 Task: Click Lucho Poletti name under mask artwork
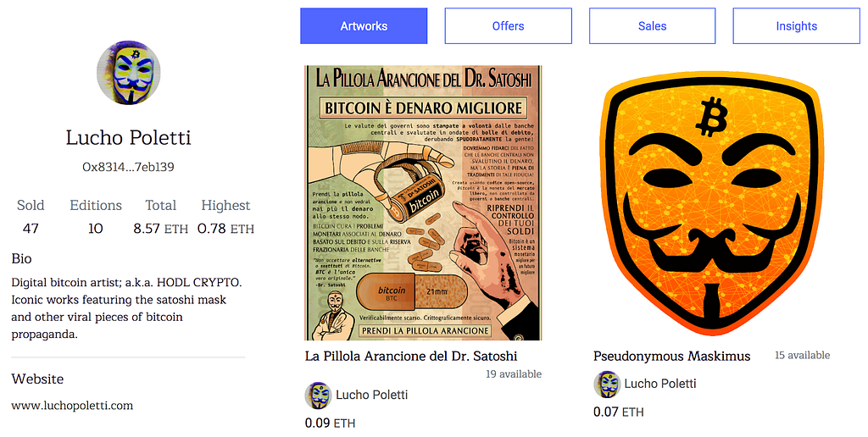(659, 384)
